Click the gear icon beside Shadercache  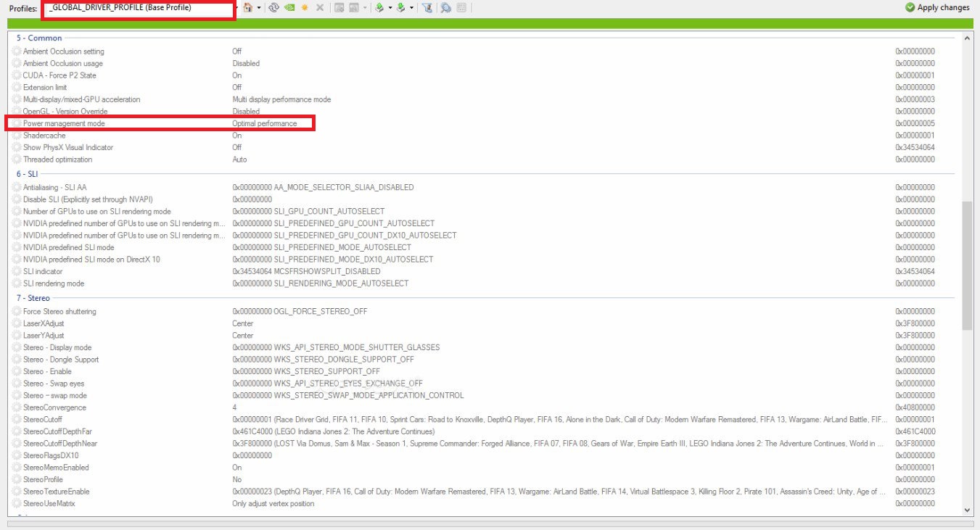pyautogui.click(x=17, y=136)
